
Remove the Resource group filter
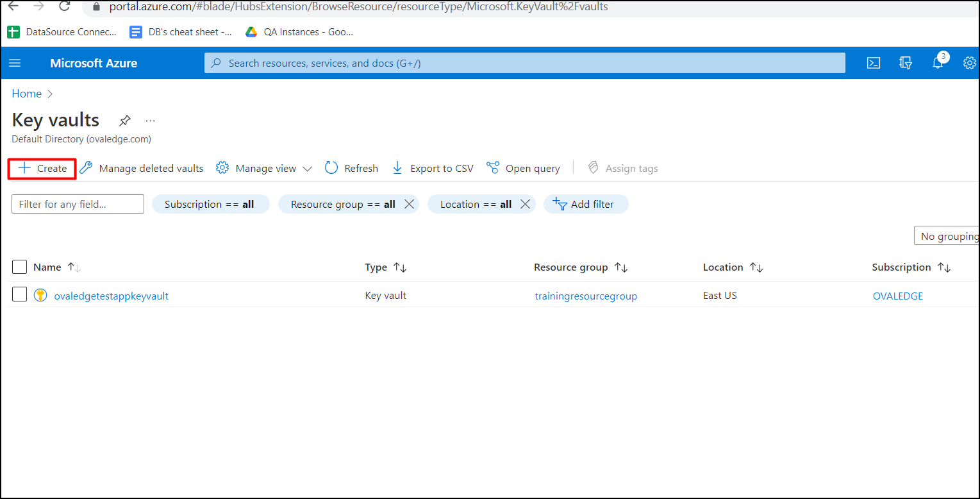pos(410,204)
